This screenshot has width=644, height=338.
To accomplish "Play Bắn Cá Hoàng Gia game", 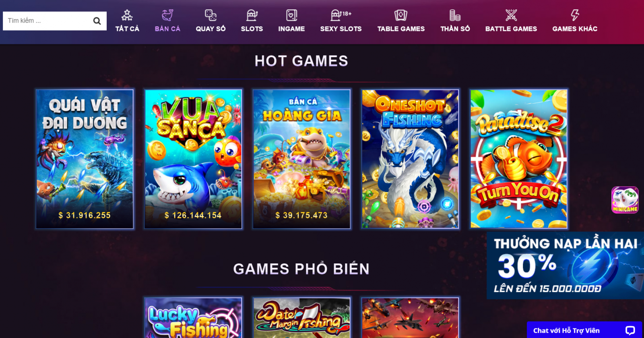I will [301, 159].
